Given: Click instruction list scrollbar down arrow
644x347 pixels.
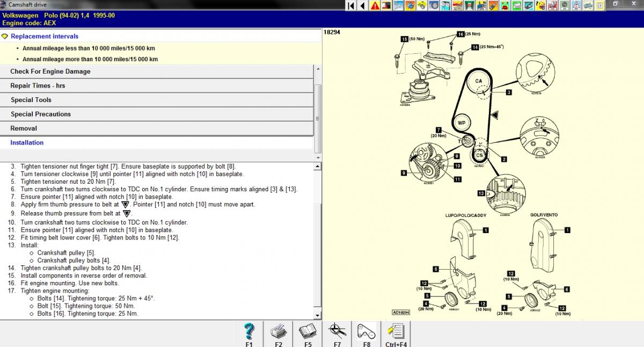Looking at the screenshot, I should (318, 315).
